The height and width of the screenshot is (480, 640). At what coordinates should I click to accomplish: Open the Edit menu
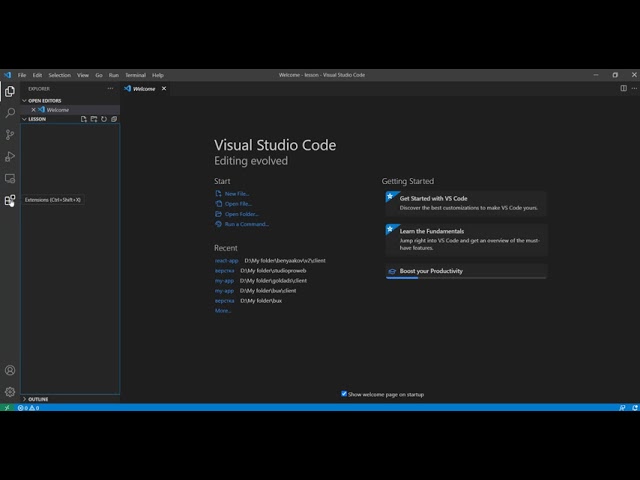37,75
